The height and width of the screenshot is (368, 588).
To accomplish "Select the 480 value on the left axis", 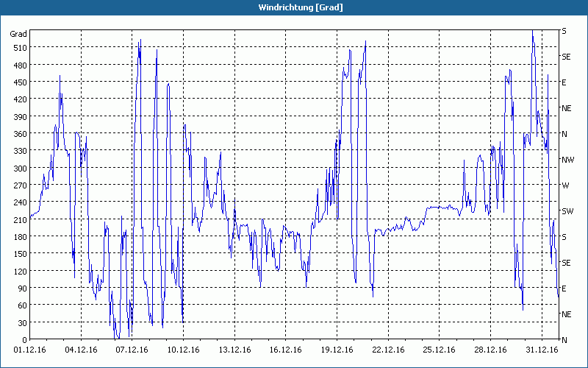I will pos(20,66).
